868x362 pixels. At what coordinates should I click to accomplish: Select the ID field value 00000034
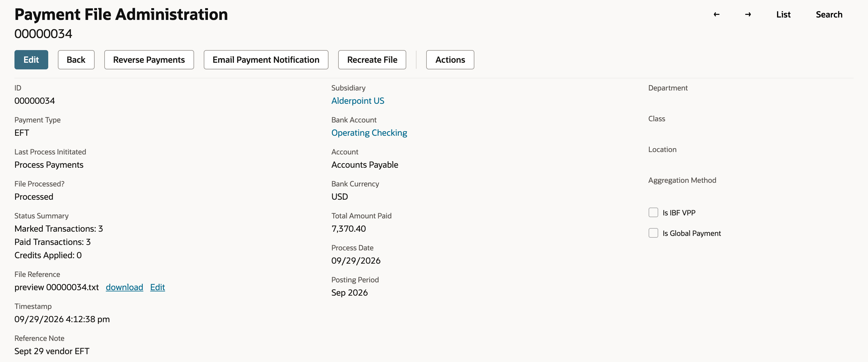pos(35,101)
